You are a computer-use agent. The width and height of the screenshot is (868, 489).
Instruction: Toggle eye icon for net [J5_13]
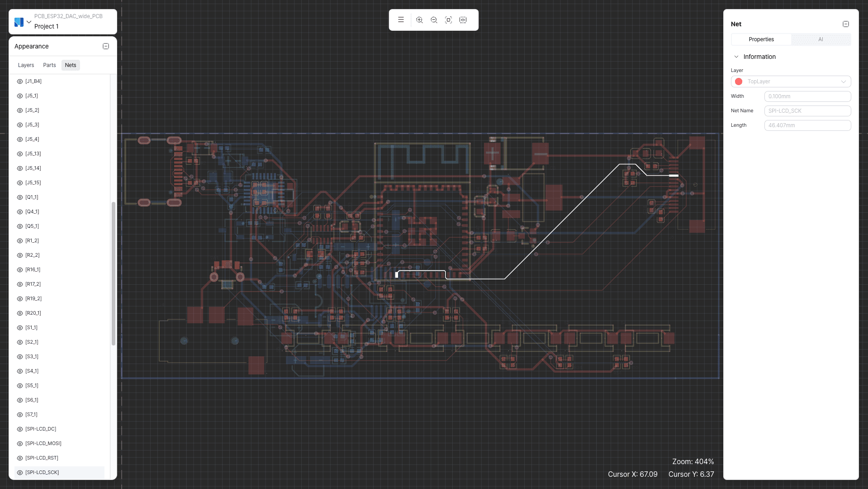(x=20, y=154)
